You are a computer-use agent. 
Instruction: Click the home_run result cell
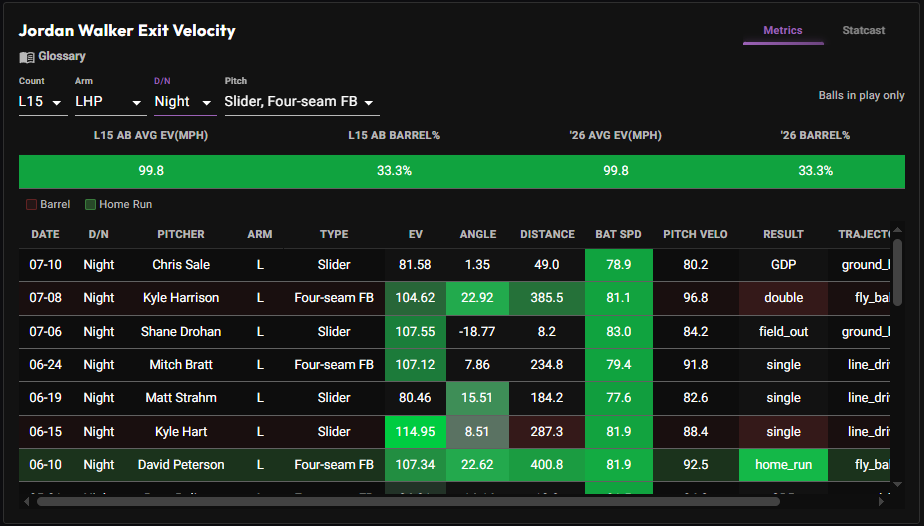coord(783,465)
